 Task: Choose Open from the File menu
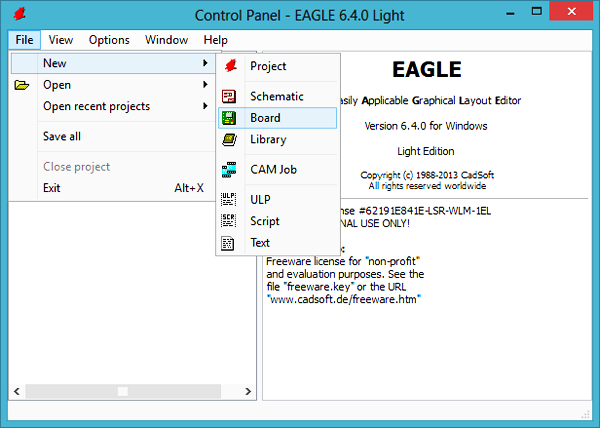point(113,85)
